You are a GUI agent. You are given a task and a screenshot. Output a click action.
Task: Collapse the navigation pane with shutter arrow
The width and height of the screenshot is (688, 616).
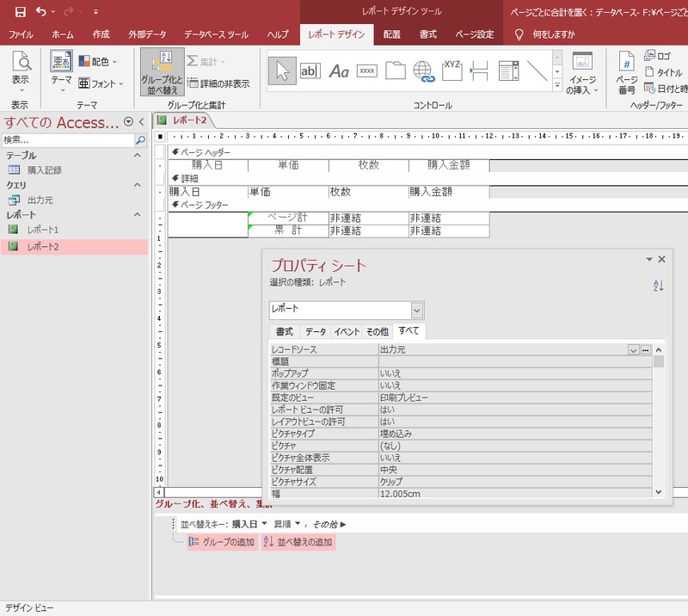(x=141, y=122)
